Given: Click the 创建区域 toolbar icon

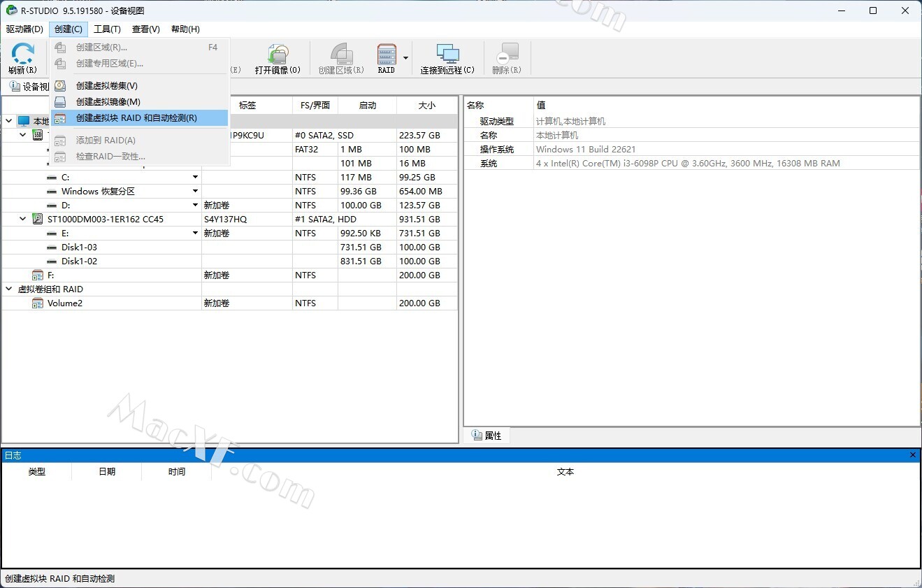Looking at the screenshot, I should tap(341, 59).
